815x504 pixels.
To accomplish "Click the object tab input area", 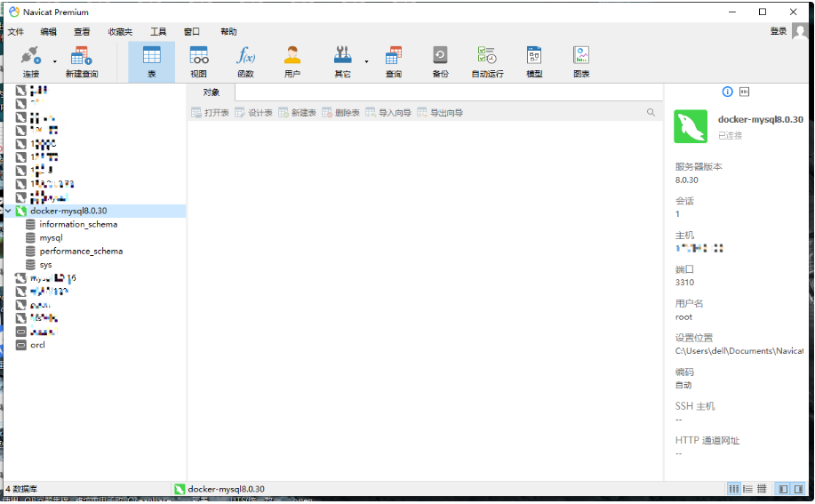I will [449, 92].
